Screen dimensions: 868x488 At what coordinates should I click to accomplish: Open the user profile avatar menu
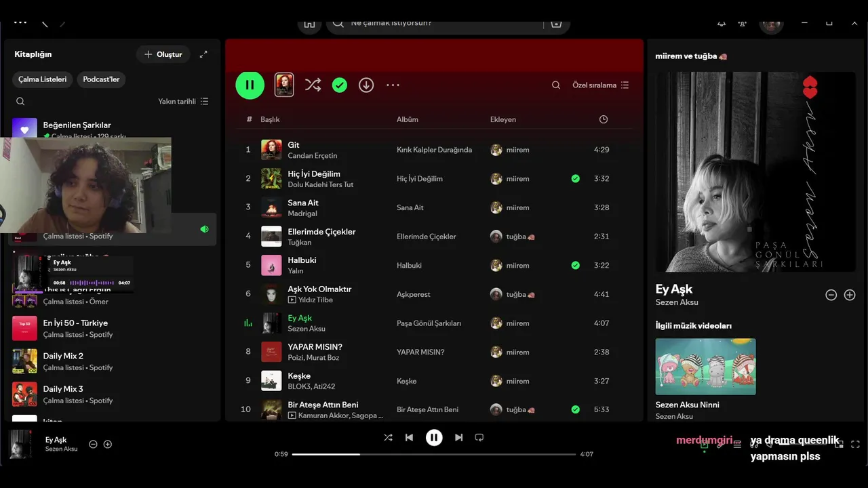click(772, 24)
